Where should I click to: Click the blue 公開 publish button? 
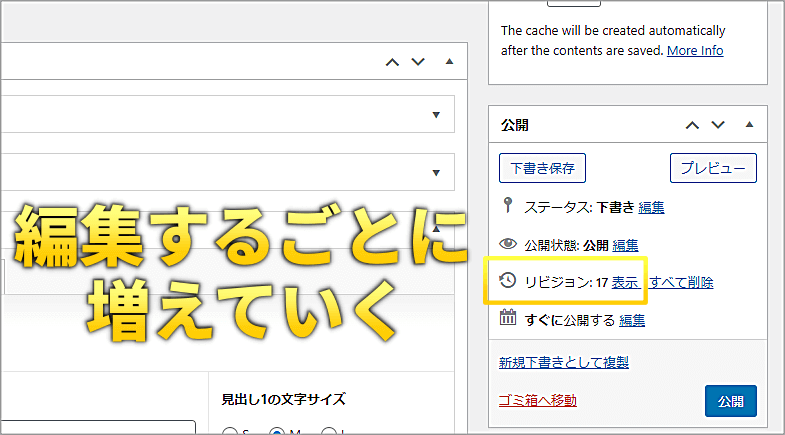coord(730,401)
